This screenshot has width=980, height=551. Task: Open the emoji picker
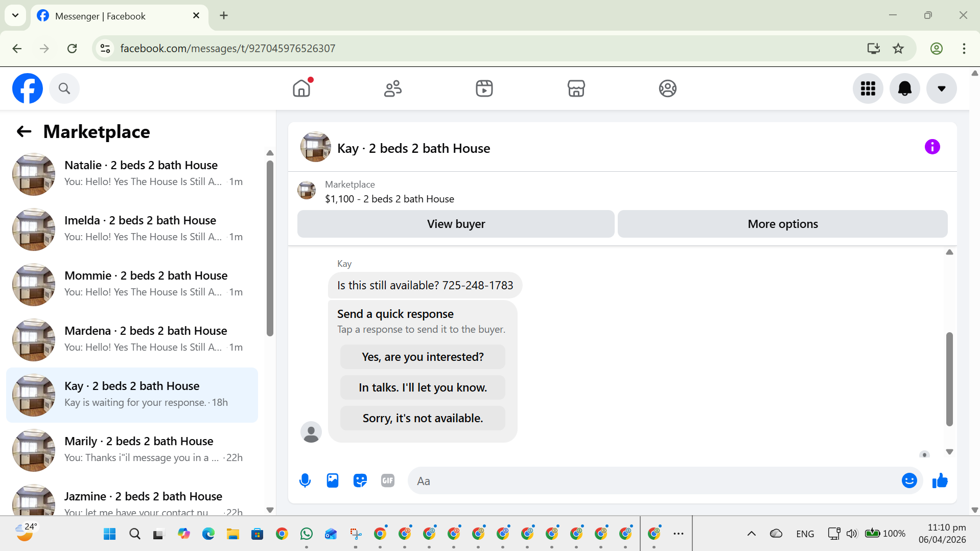click(x=909, y=480)
